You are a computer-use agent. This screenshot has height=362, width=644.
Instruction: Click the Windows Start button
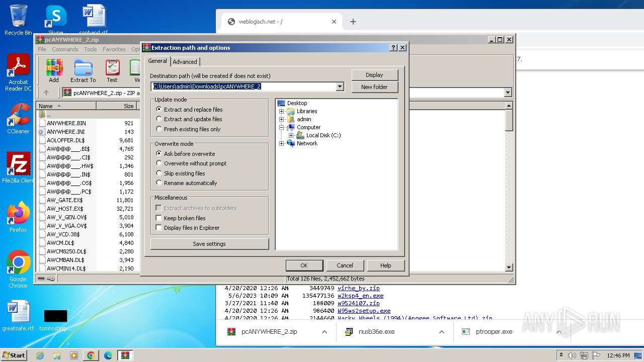pos(14,355)
